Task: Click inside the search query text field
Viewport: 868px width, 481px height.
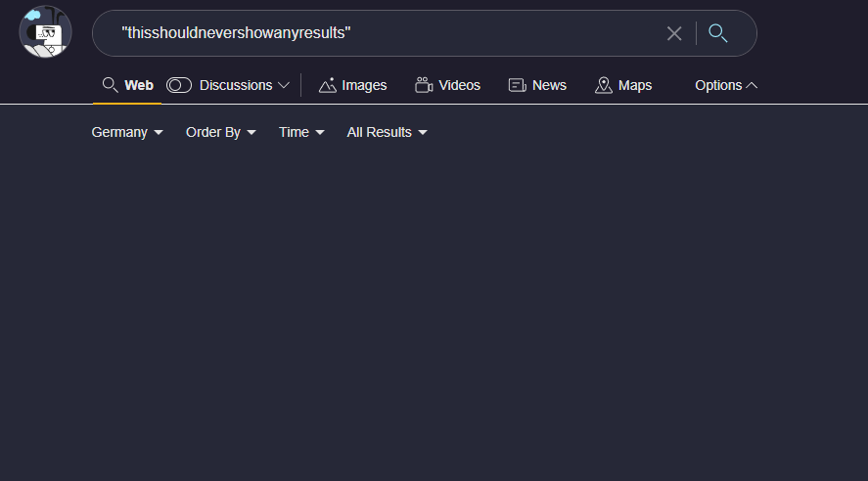Action: click(391, 33)
